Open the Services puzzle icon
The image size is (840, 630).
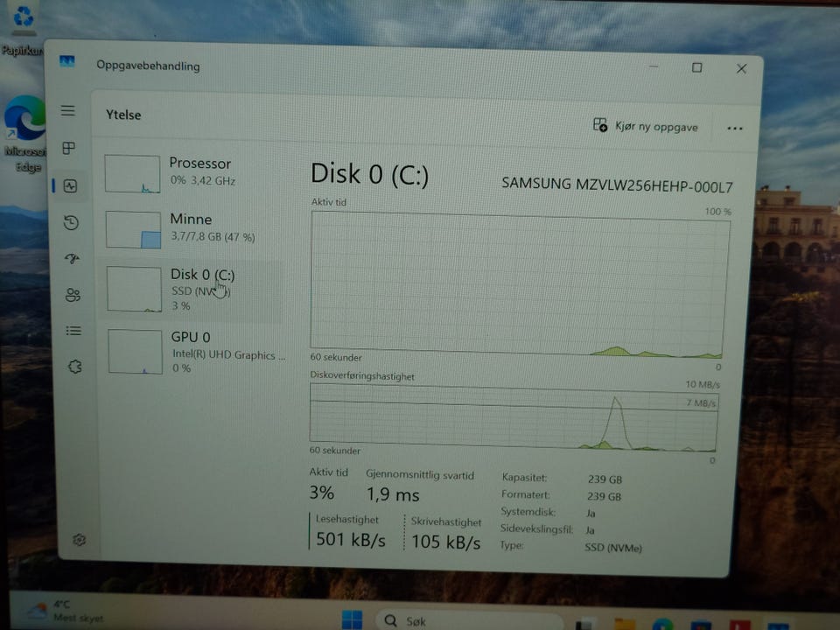click(x=75, y=367)
